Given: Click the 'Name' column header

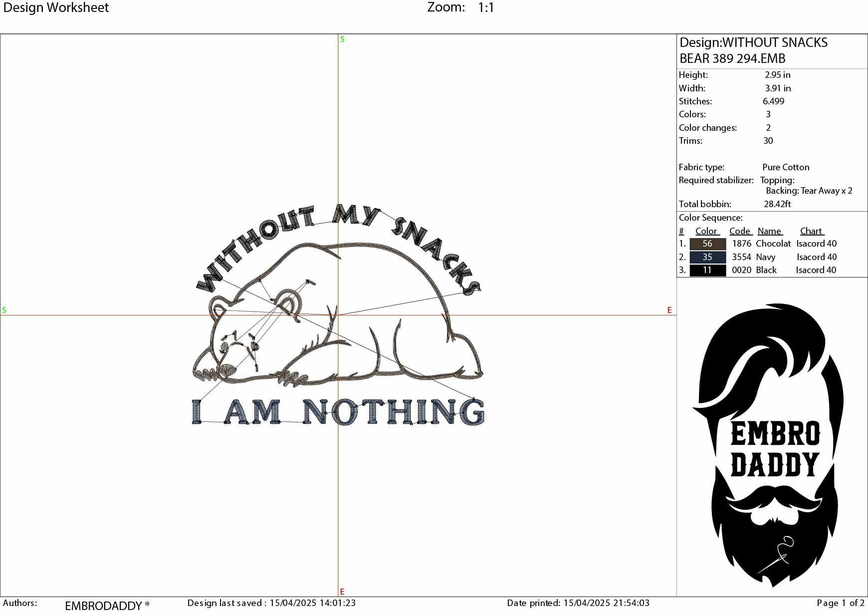Looking at the screenshot, I should pos(770,231).
